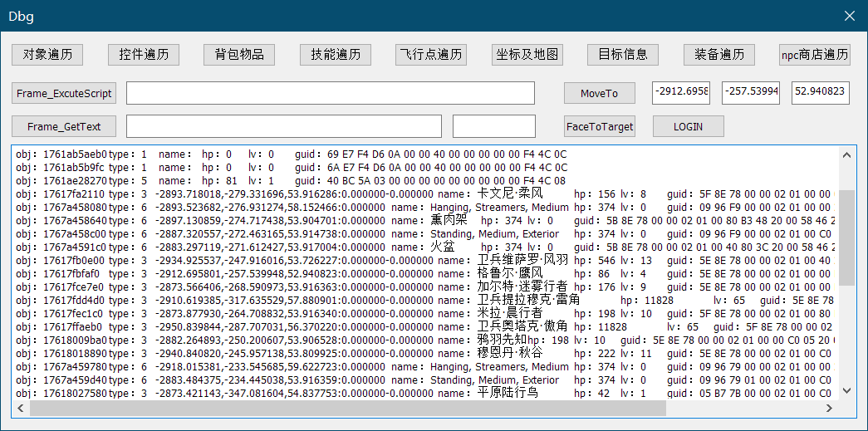Click the horizontal scrollbar left arrow
The width and height of the screenshot is (868, 431).
coord(21,409)
